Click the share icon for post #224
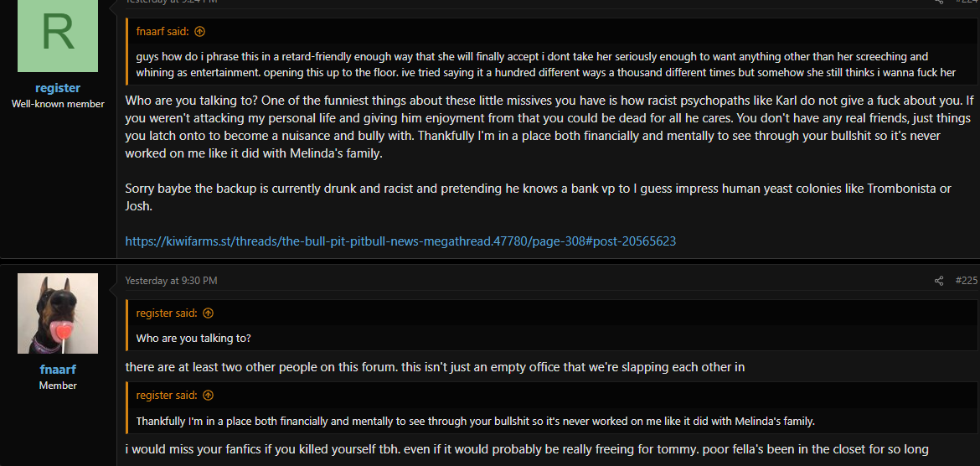 (x=939, y=2)
